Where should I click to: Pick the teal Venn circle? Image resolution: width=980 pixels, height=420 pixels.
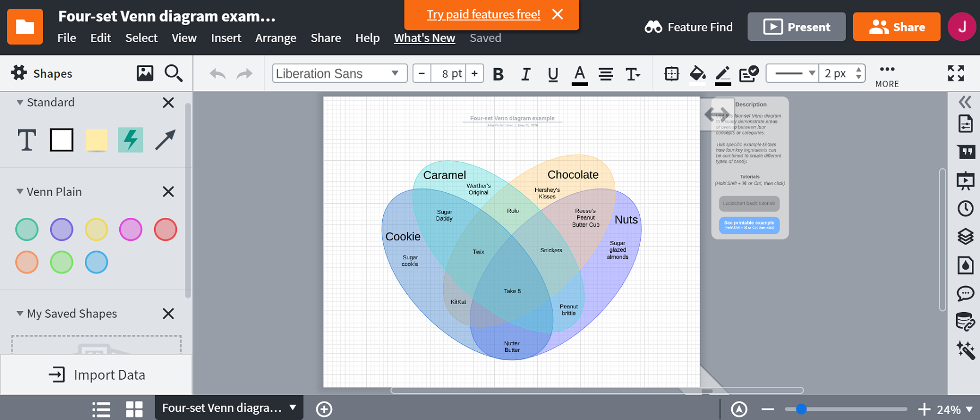point(27,229)
